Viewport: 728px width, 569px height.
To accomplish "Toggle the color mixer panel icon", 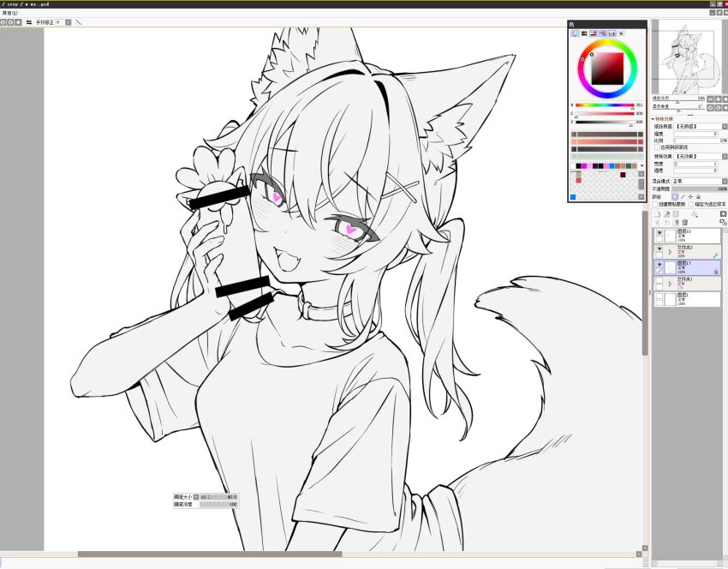I will (603, 33).
